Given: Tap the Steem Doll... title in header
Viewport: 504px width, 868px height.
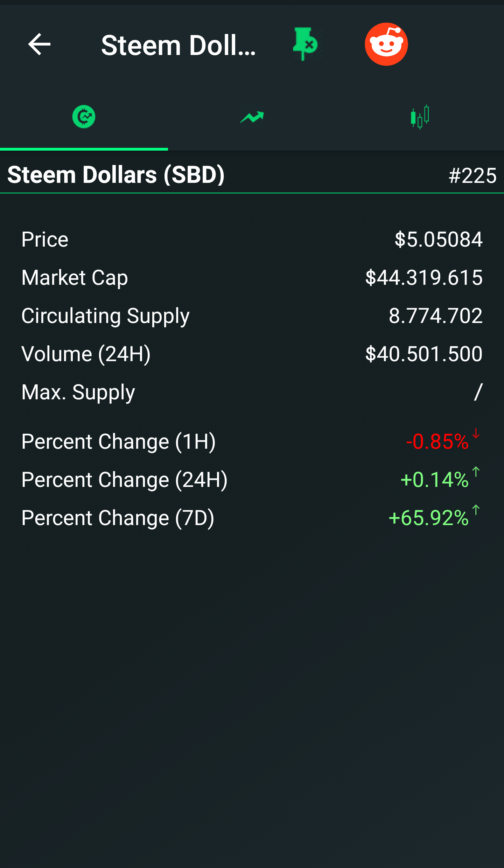Looking at the screenshot, I should (x=178, y=46).
